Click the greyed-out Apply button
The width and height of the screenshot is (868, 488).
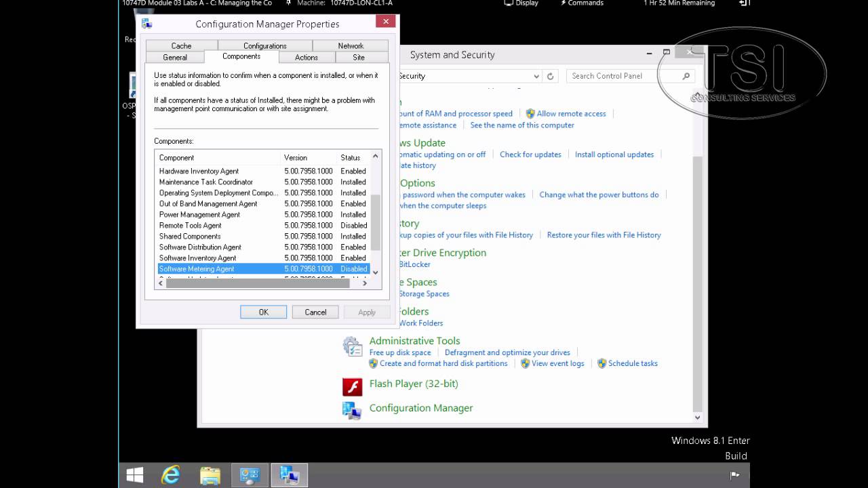point(367,312)
